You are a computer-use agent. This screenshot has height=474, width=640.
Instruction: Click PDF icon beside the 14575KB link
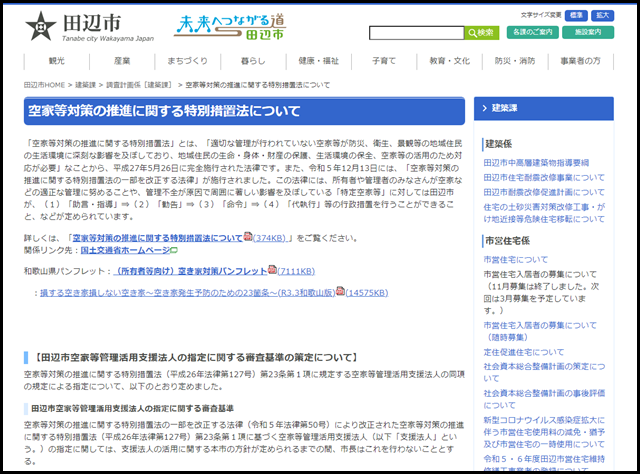340,291
